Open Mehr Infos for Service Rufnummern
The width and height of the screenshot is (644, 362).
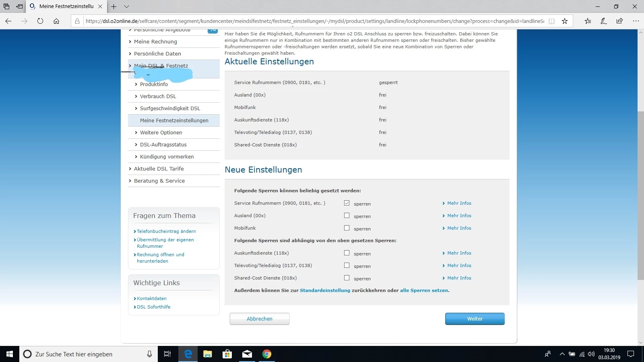tap(459, 203)
